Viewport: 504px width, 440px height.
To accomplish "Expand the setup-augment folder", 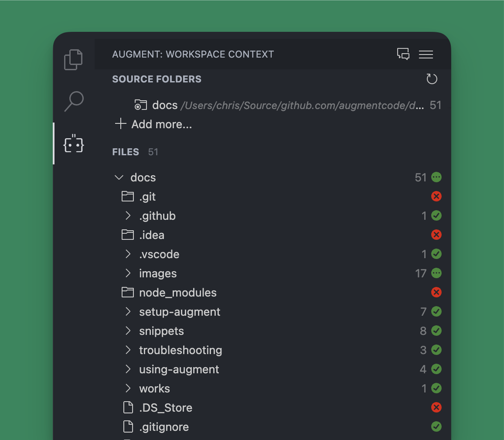I will (127, 312).
